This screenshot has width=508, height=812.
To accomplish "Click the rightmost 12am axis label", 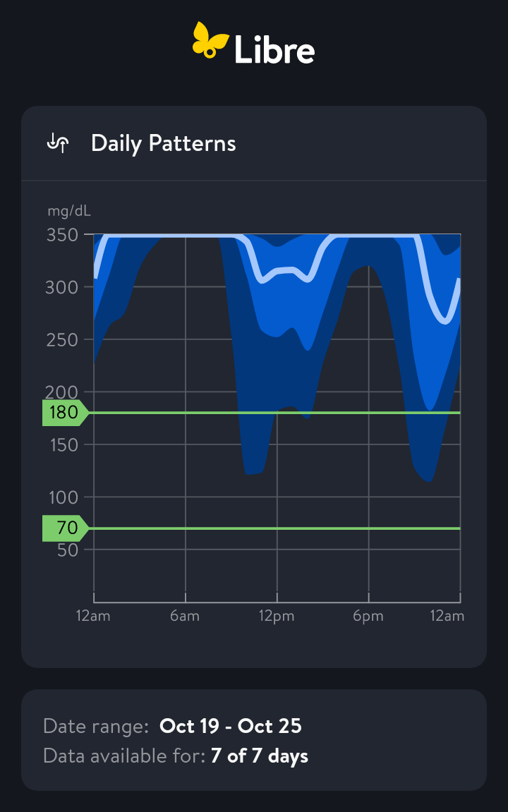I will pyautogui.click(x=447, y=617).
